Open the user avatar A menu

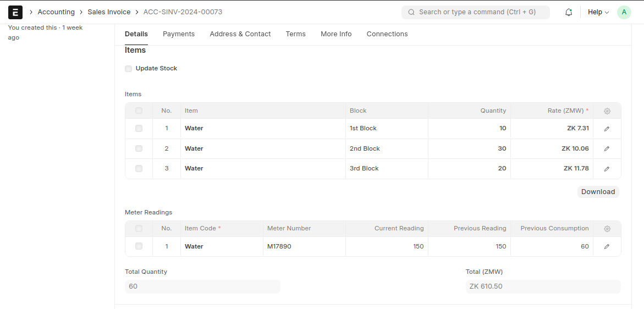tap(624, 12)
